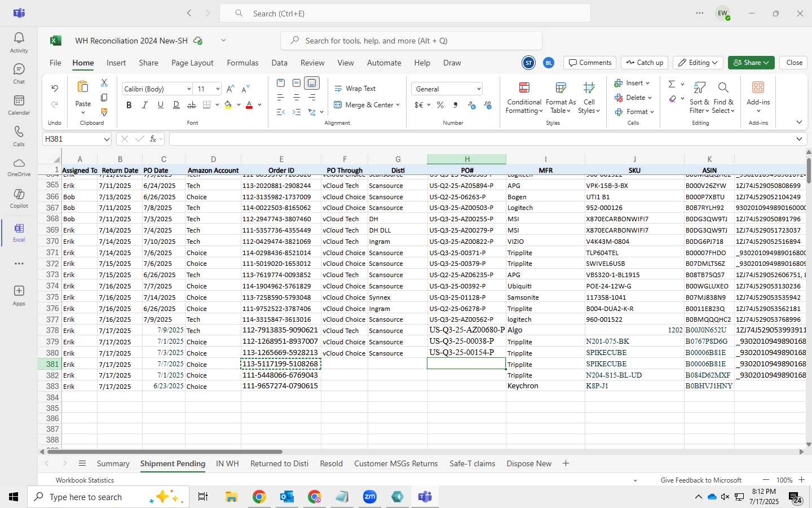The height and width of the screenshot is (508, 812).
Task: Click the Cut scissors icon
Action: pos(104,83)
